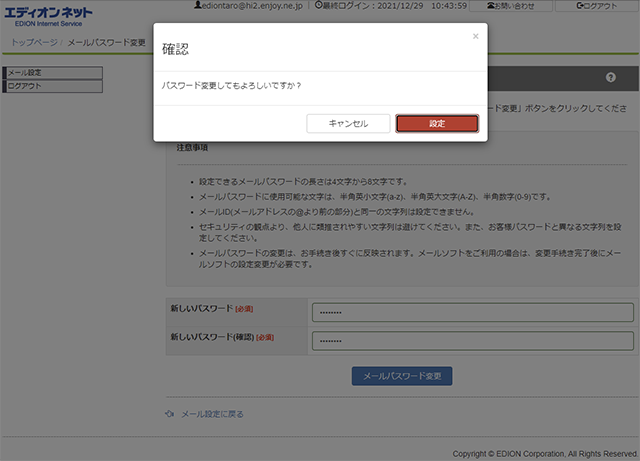Open お問い合わせ contact button in header
This screenshot has width=640, height=461.
[x=511, y=6]
